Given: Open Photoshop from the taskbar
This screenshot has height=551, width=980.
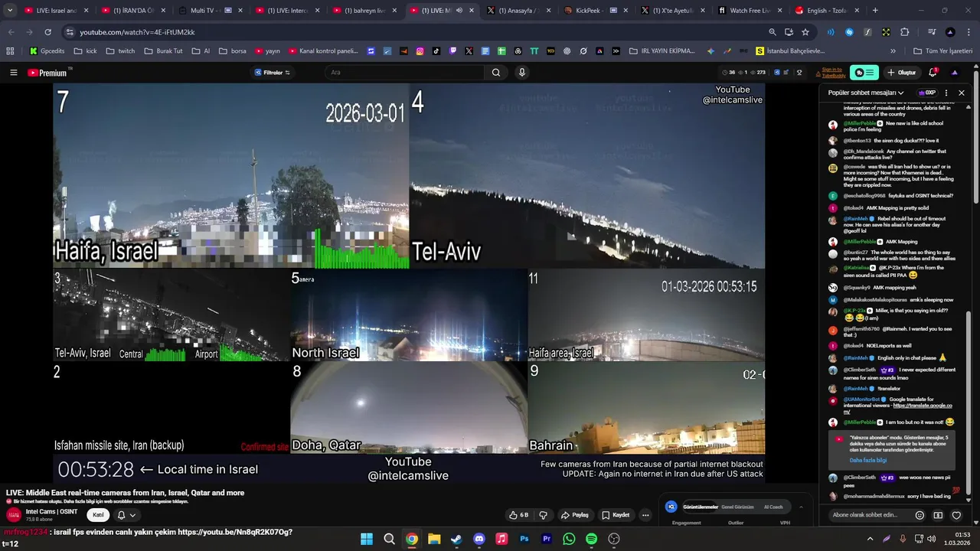Looking at the screenshot, I should click(524, 539).
